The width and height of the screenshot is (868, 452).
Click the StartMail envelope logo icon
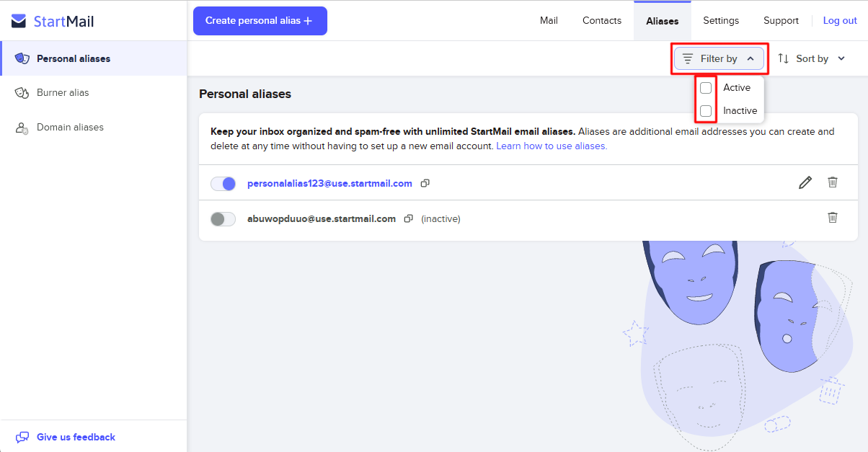[19, 21]
